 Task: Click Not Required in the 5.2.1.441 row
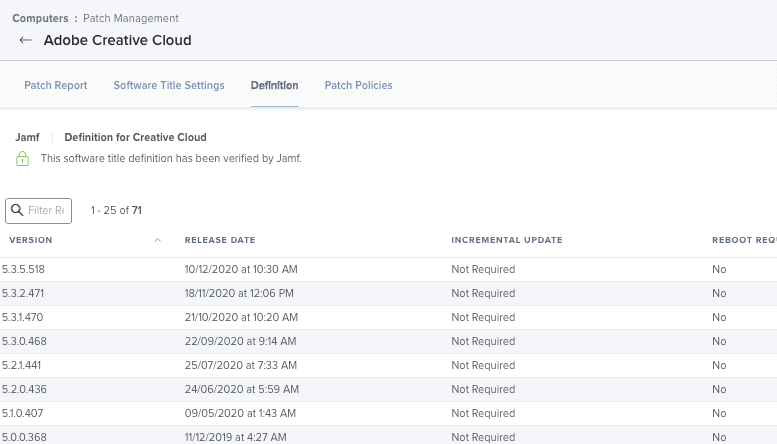pos(483,365)
